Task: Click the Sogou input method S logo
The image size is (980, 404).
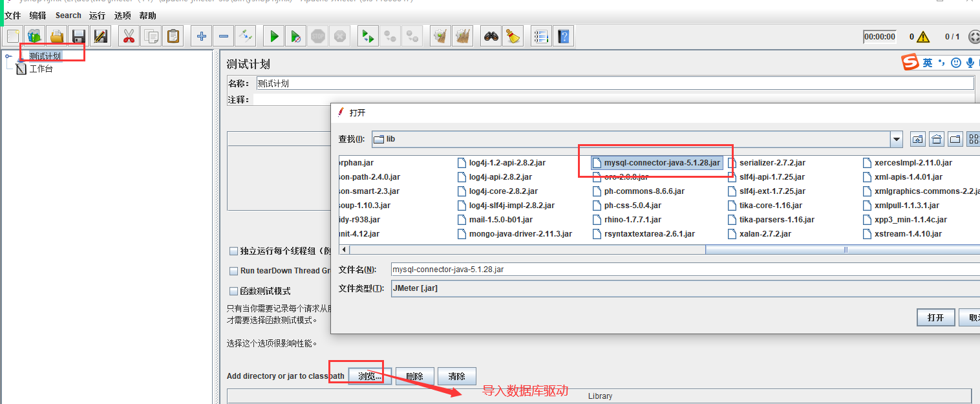Action: click(x=911, y=63)
